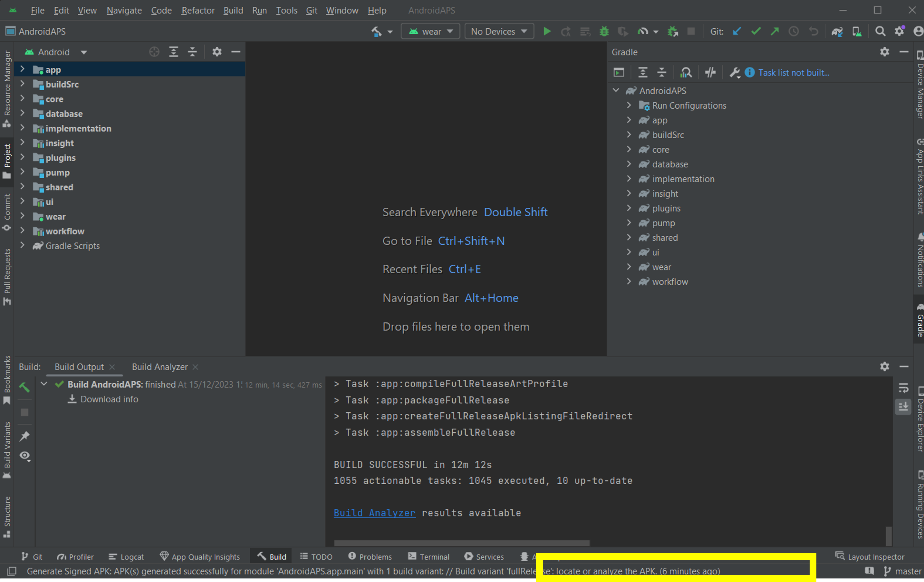The width and height of the screenshot is (924, 582).
Task: Open the Logcat tool window tab
Action: [126, 556]
